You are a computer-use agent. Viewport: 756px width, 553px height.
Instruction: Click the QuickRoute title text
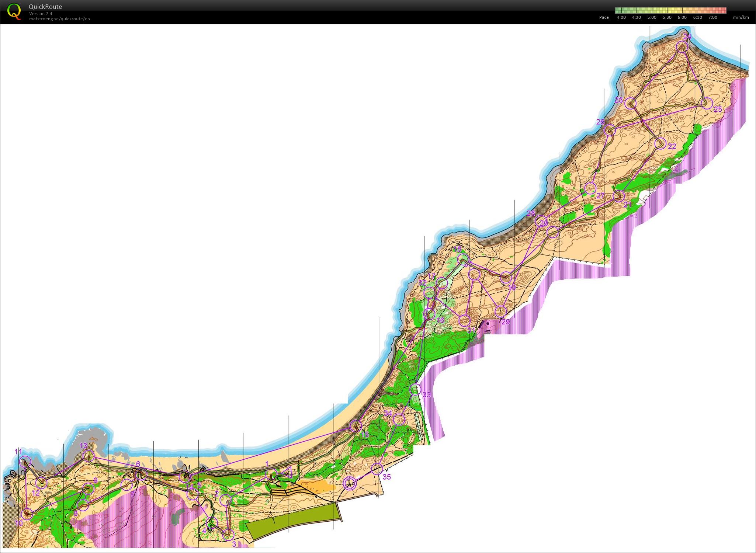[x=45, y=7]
